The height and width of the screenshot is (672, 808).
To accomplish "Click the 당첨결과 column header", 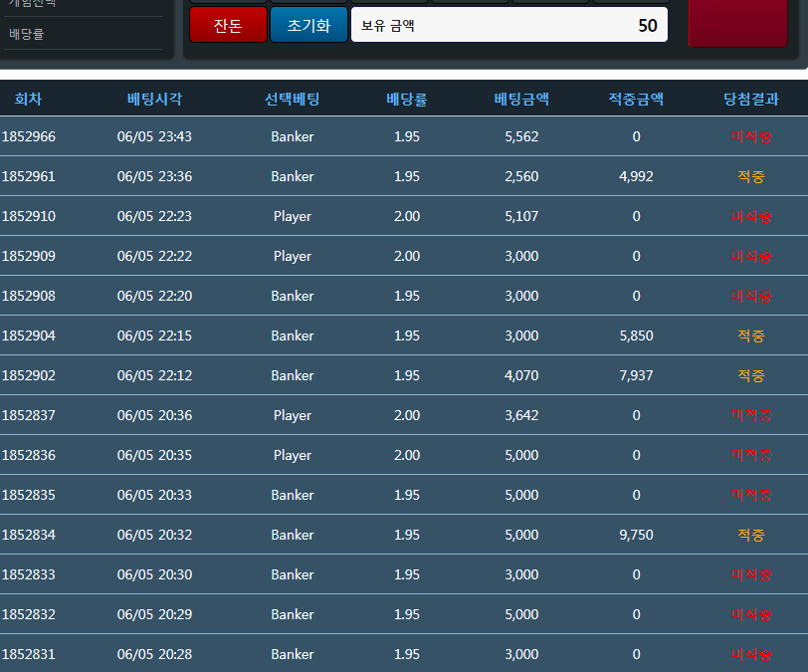I will [751, 99].
